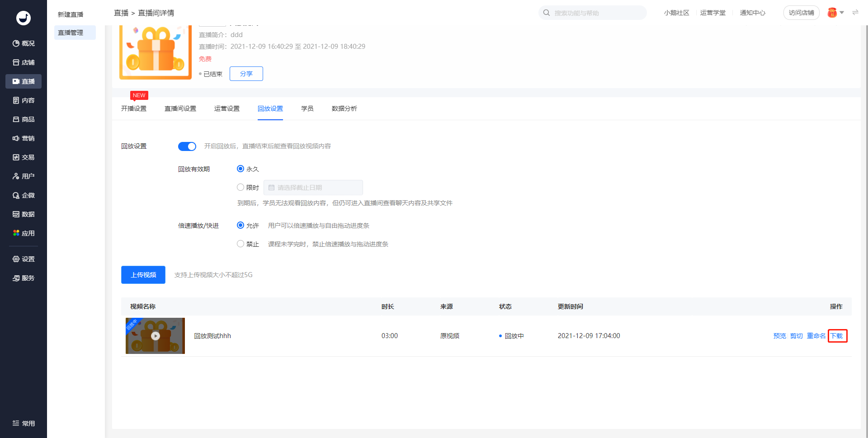This screenshot has width=868, height=438.
Task: Open the 应用 apps colorful icon
Action: click(x=16, y=233)
